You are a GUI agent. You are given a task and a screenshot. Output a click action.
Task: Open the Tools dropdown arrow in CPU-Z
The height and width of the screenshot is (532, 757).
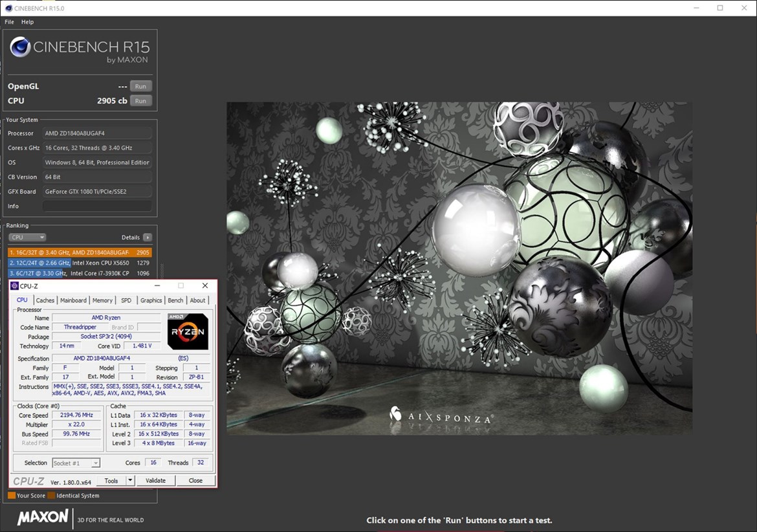[x=130, y=481]
